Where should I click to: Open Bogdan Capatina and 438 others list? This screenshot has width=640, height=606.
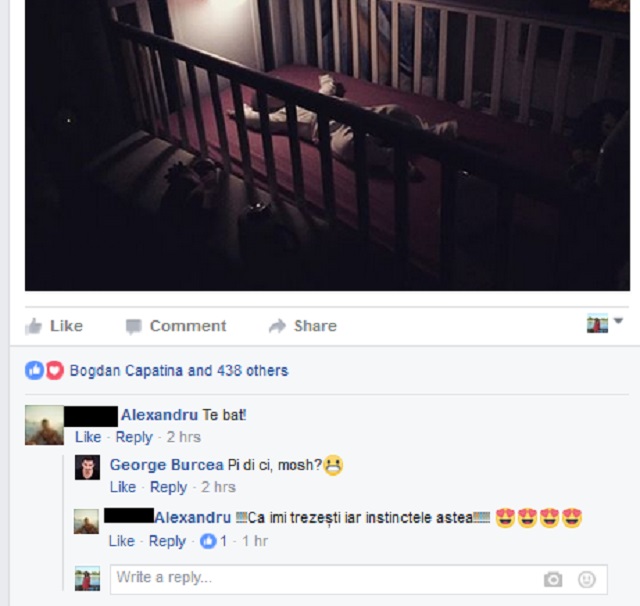point(179,371)
